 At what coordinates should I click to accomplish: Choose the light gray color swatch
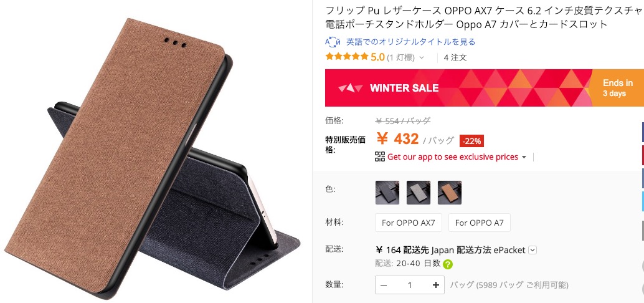419,193
